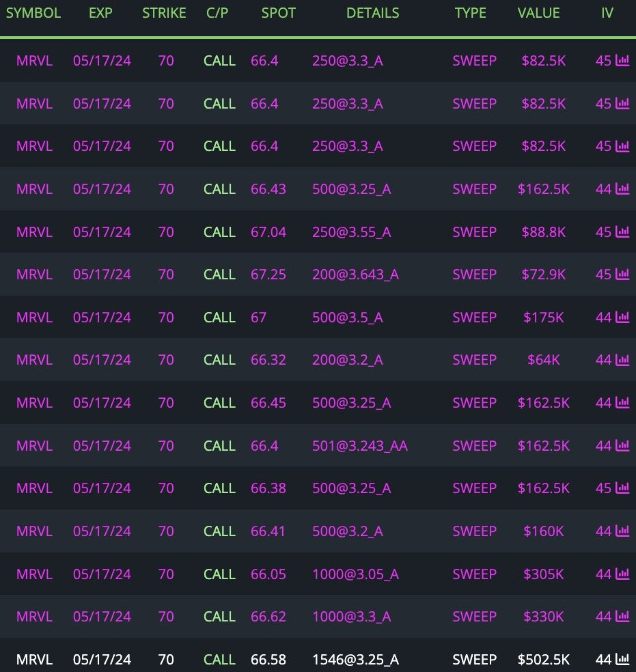Click the spot price 66.05
The width and height of the screenshot is (636, 672).
click(x=268, y=574)
